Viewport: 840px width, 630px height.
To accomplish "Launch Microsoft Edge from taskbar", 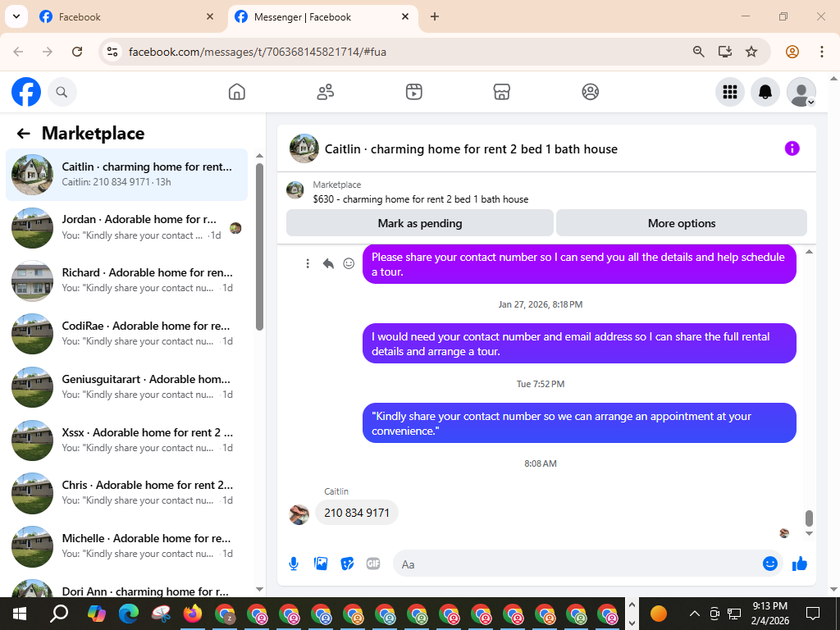I will 128,614.
